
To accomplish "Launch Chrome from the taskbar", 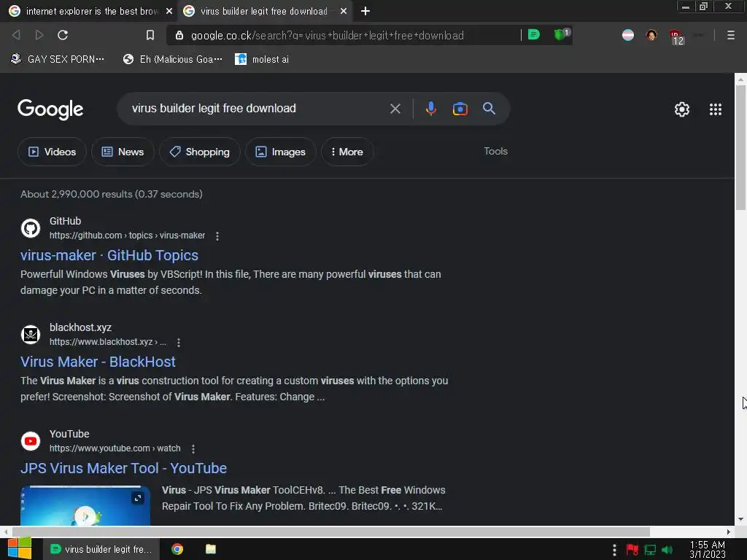I will 177,549.
